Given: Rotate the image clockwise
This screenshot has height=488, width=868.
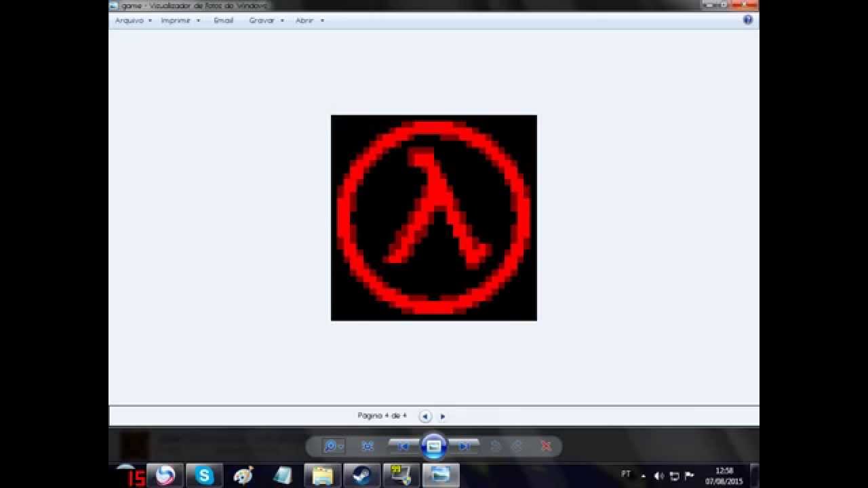Looking at the screenshot, I should coord(518,446).
